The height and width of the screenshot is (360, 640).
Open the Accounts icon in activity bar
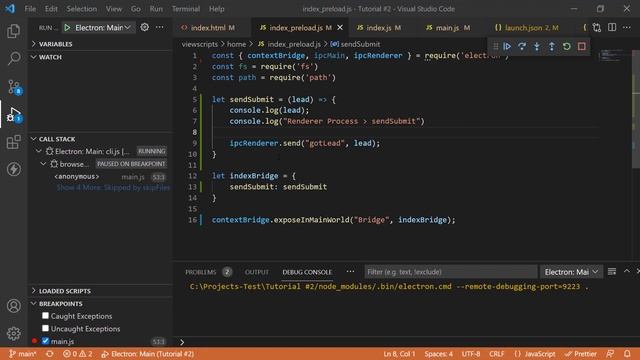point(13,306)
